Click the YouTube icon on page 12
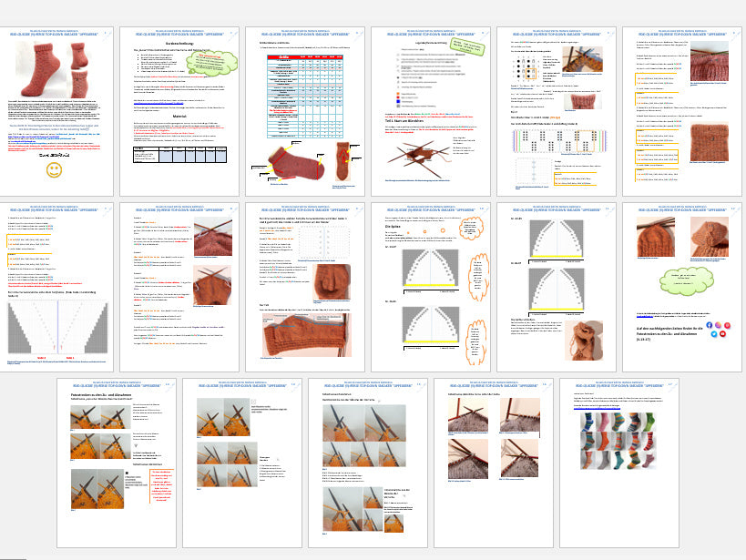The image size is (746, 560). click(722, 335)
